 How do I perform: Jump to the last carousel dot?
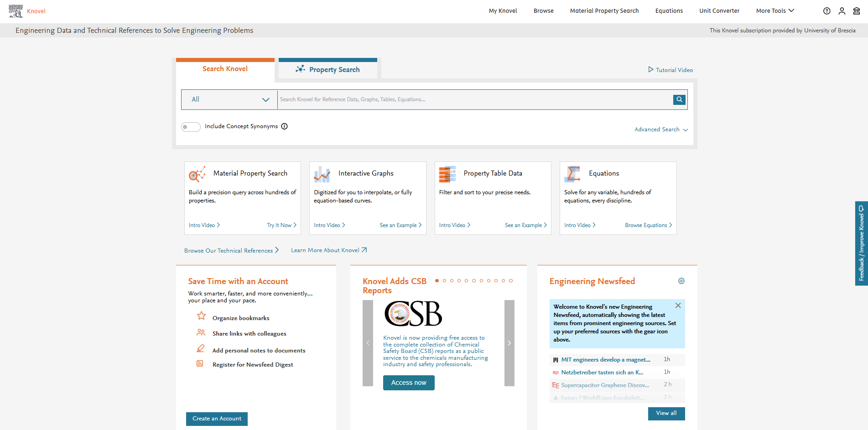(511, 281)
